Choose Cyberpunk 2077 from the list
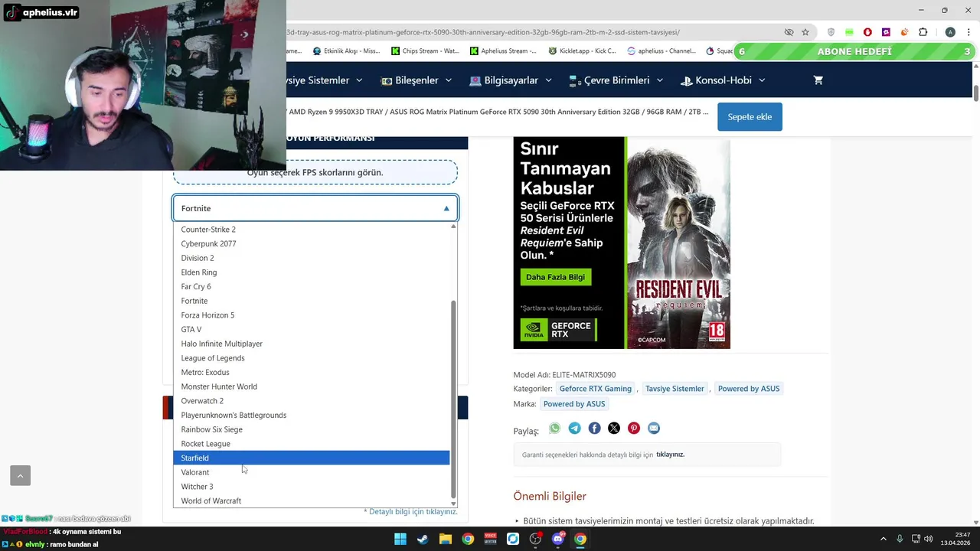Screen dimensions: 980x551 point(312,243)
